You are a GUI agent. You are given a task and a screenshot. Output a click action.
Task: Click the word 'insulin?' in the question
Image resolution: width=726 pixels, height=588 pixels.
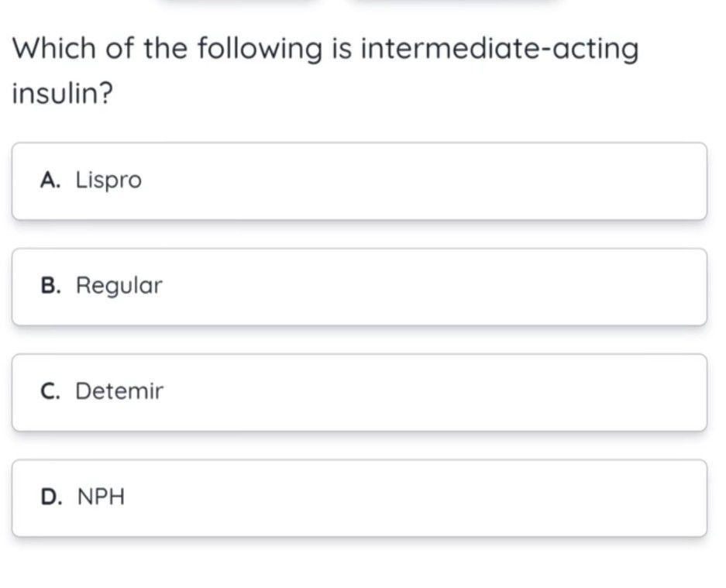(62, 94)
